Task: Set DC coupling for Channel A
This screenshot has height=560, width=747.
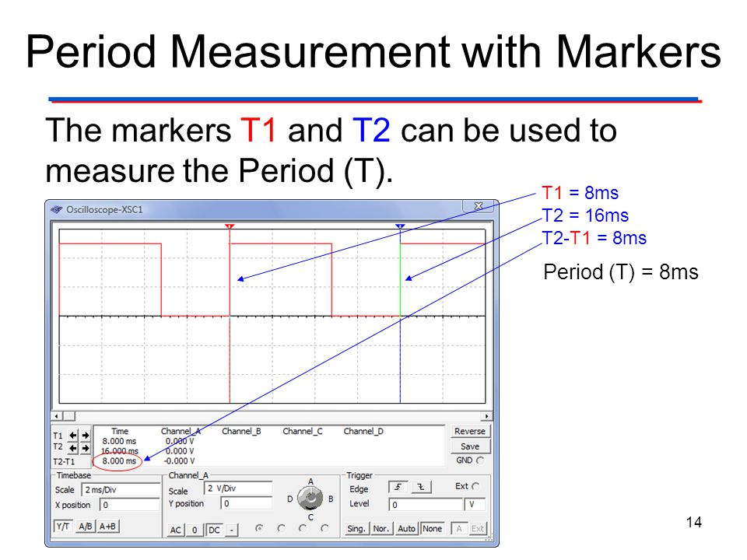Action: click(x=214, y=530)
